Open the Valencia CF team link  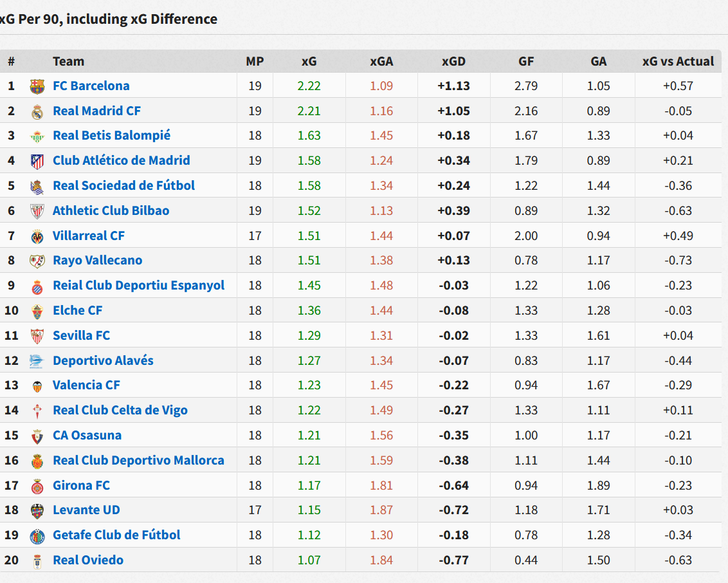tap(86, 385)
